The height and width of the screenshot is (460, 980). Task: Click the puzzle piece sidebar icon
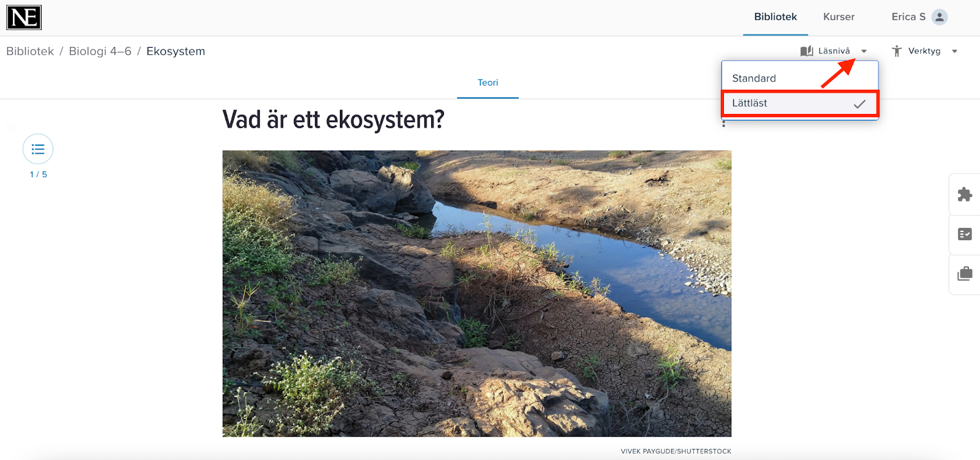965,194
